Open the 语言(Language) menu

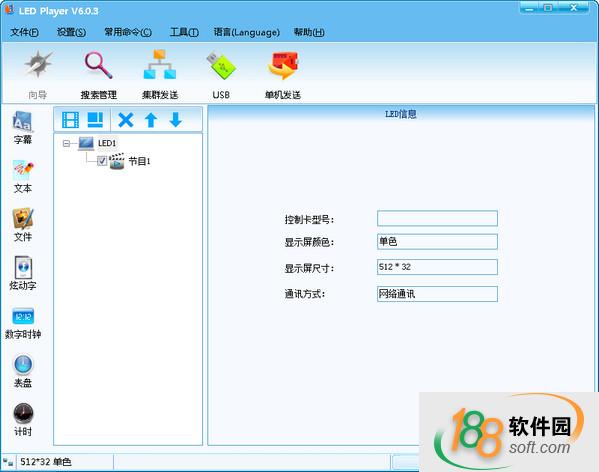[x=246, y=32]
